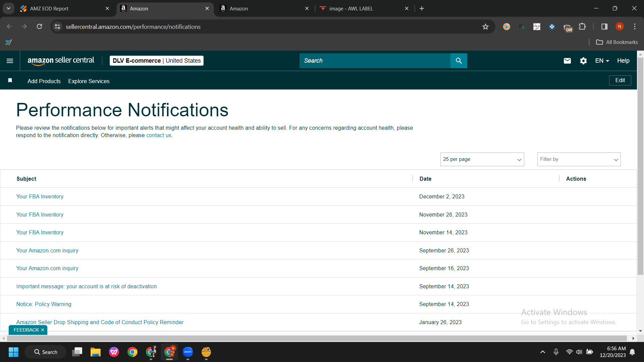Expand the 25 per page dropdown

coord(482,159)
